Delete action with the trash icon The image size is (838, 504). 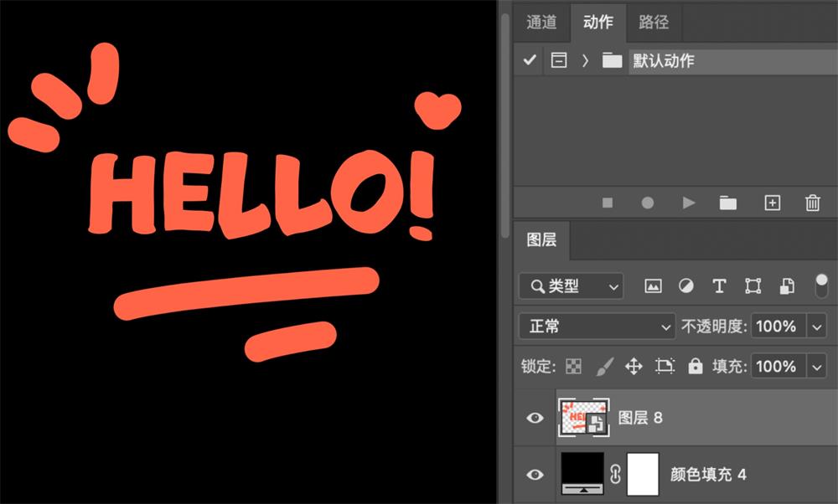[x=812, y=203]
